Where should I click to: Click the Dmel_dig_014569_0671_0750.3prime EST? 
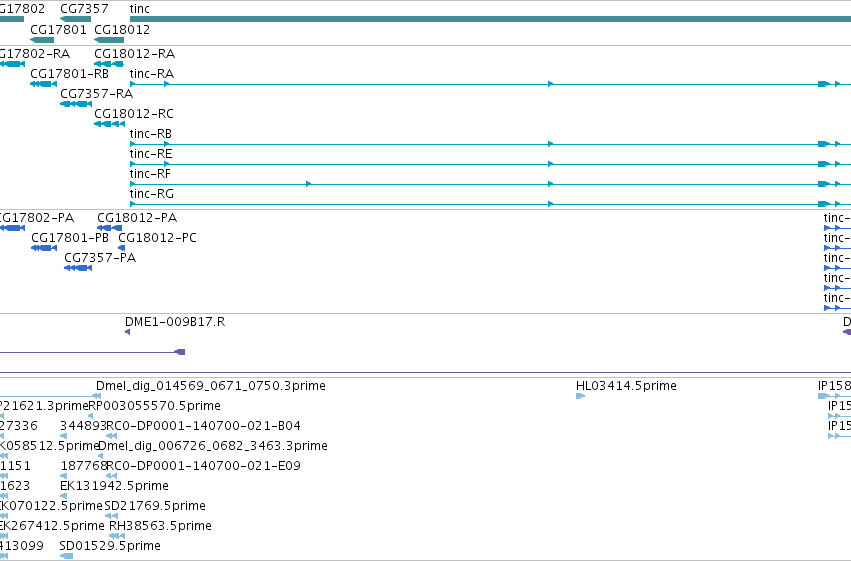[x=98, y=396]
